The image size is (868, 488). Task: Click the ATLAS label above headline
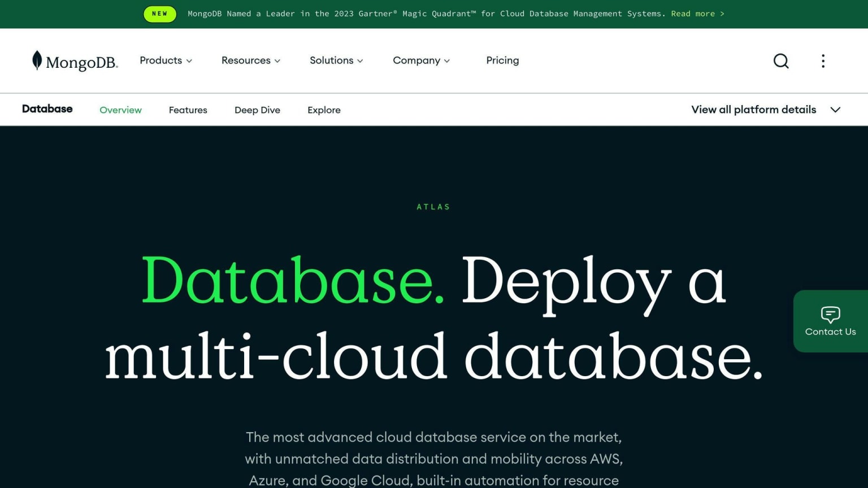(433, 207)
